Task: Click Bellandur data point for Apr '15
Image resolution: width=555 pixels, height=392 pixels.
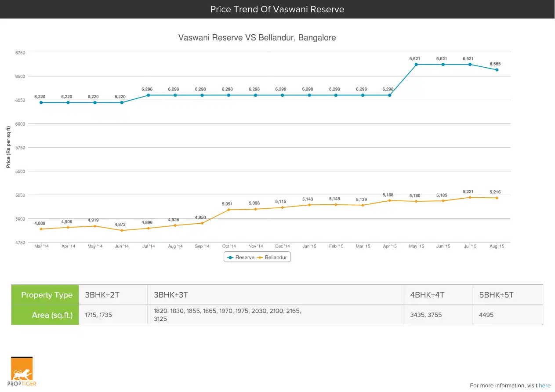Action: coord(389,200)
